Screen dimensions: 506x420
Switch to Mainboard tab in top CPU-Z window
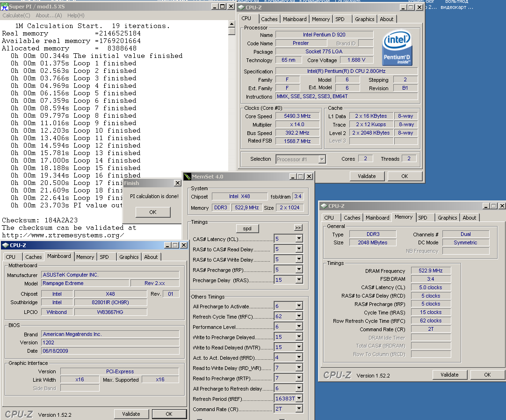(295, 19)
